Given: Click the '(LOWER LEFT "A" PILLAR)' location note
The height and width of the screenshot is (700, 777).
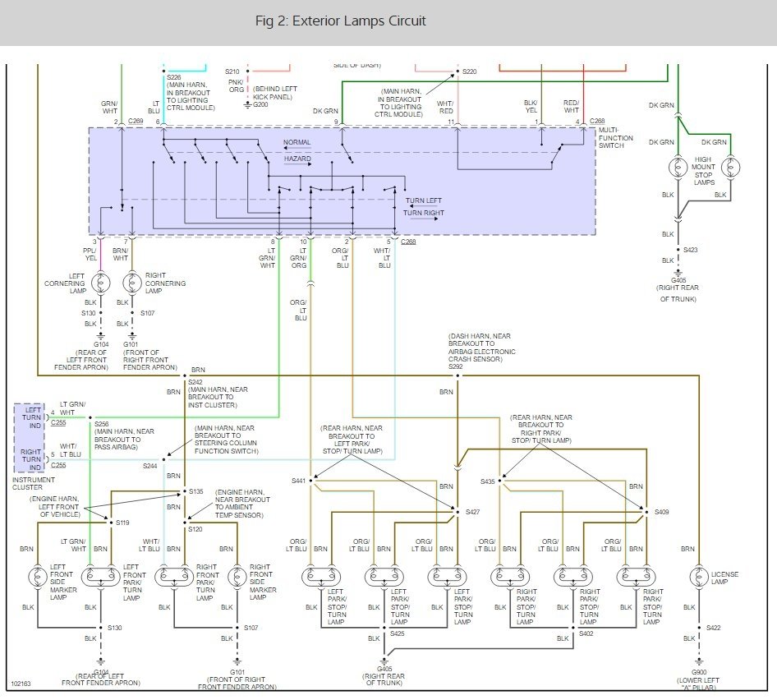Looking at the screenshot, I should pos(698,684).
